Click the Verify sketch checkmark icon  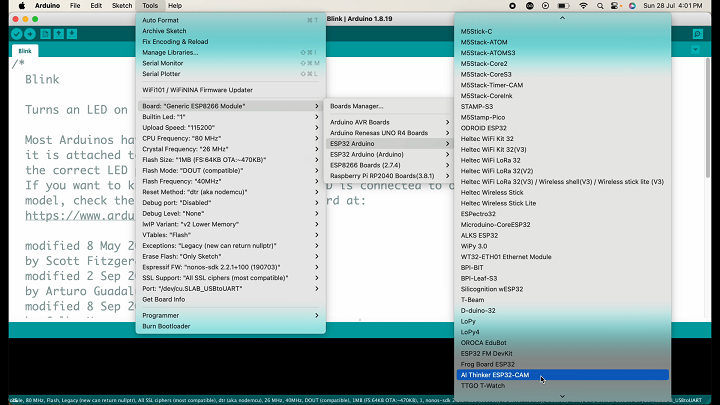tap(17, 34)
